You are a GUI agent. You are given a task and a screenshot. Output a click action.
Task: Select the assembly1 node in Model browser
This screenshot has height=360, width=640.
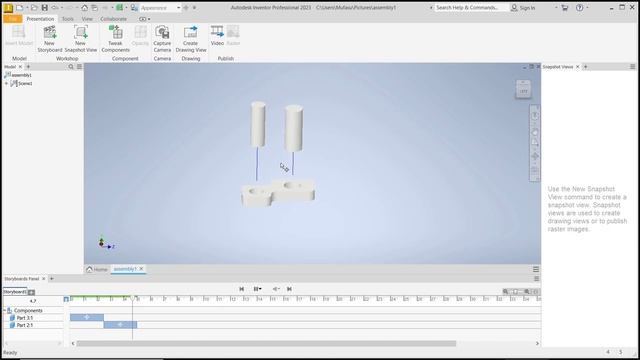click(18, 75)
